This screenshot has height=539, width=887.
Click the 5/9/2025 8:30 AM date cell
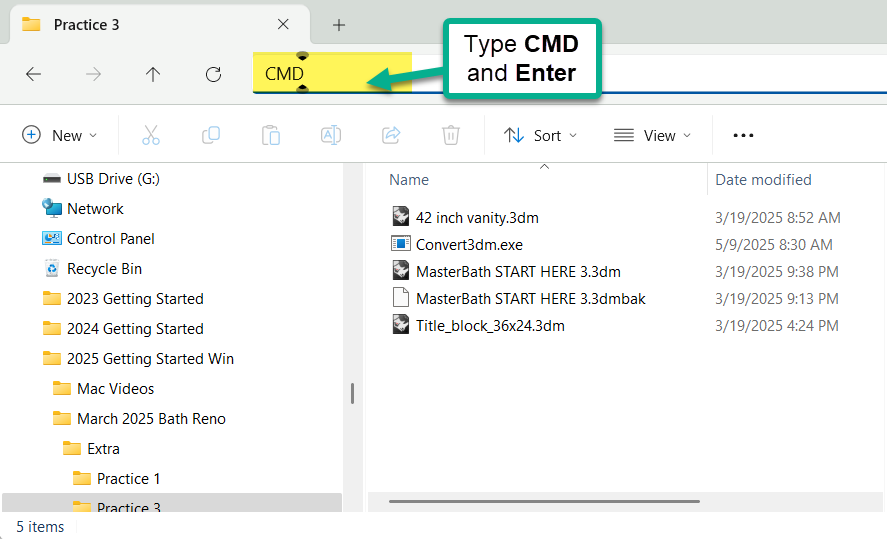pos(773,245)
